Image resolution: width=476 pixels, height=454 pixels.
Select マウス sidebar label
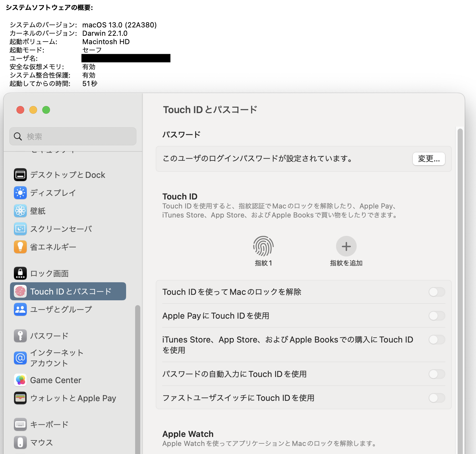pos(42,442)
